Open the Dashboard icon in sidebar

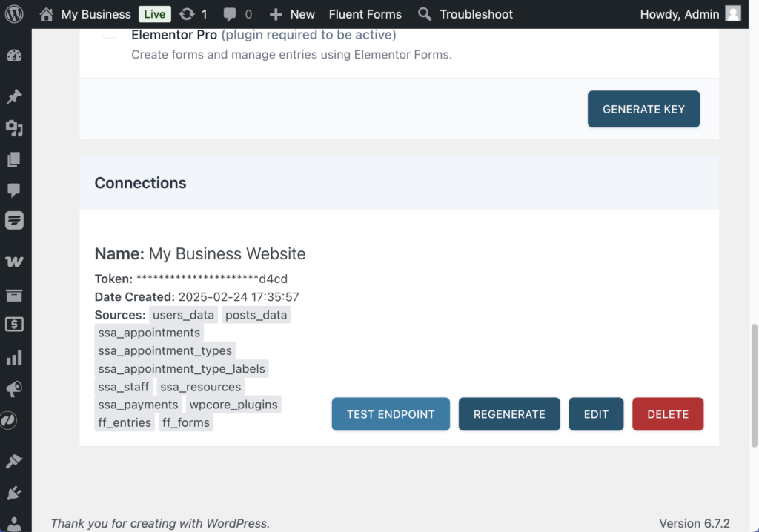(x=14, y=56)
